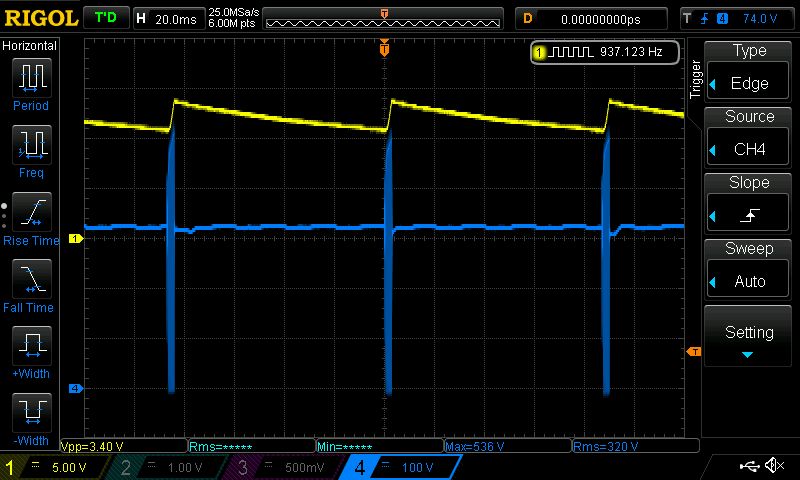The height and width of the screenshot is (480, 800).
Task: Select the +Width measurement icon
Action: coord(32,345)
